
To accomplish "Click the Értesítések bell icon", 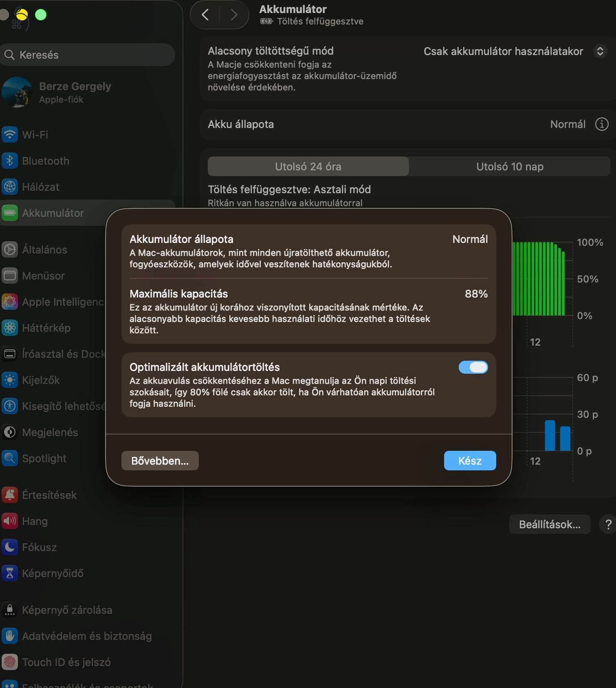I will pyautogui.click(x=10, y=495).
